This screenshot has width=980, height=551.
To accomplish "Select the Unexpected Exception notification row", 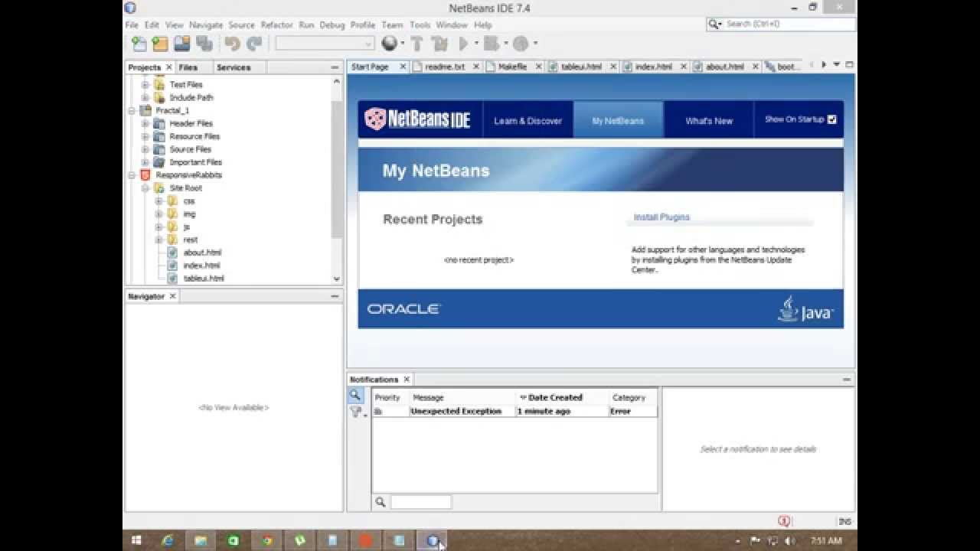I will click(x=514, y=411).
